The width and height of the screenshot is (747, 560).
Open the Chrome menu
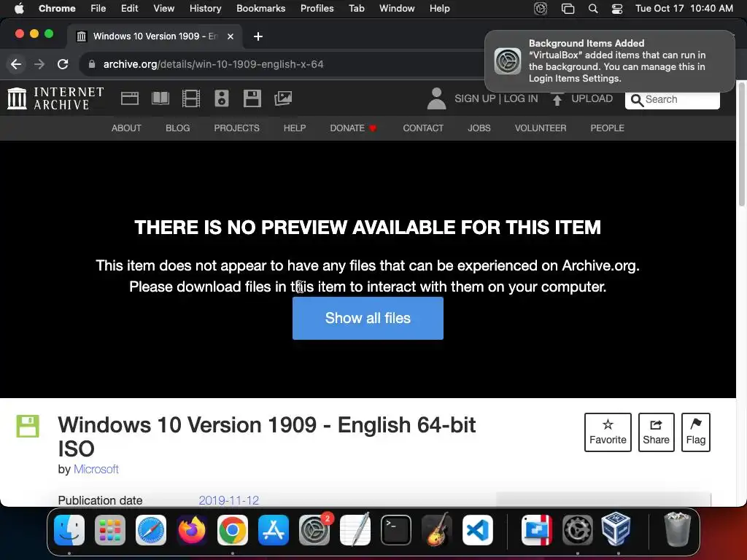click(x=57, y=9)
